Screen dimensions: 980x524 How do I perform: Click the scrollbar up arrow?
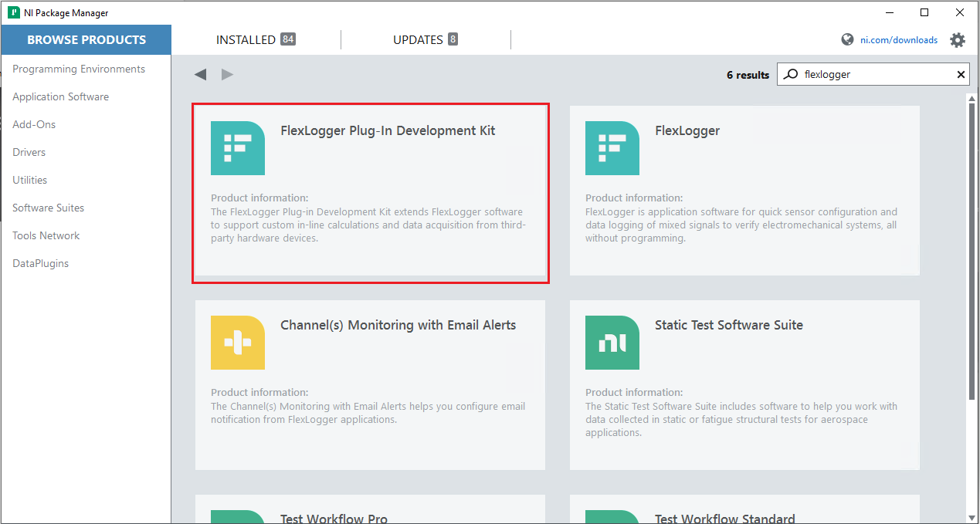coord(972,98)
